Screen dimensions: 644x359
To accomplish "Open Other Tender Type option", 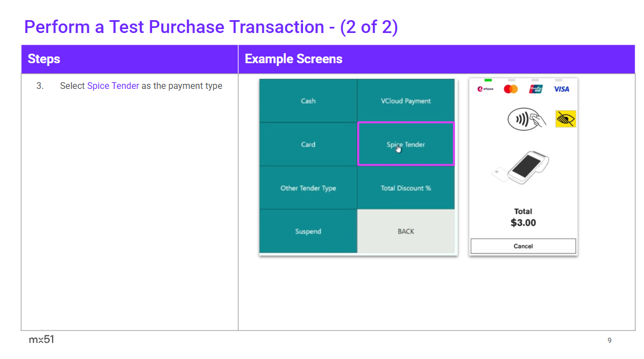I will tap(308, 188).
